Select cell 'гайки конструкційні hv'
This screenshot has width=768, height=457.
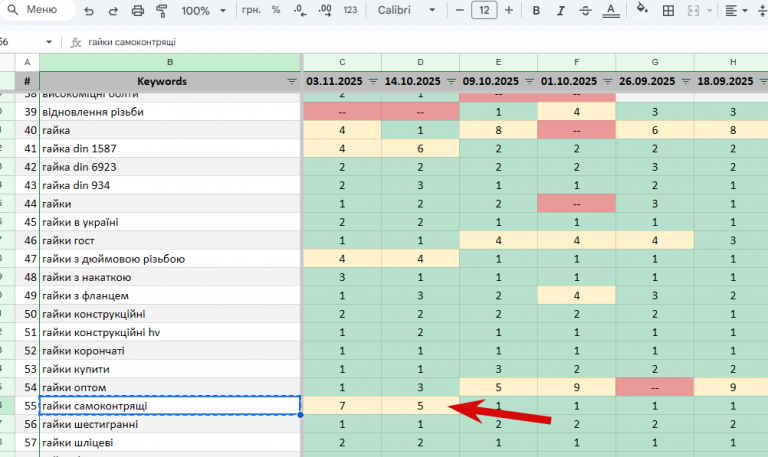point(170,333)
